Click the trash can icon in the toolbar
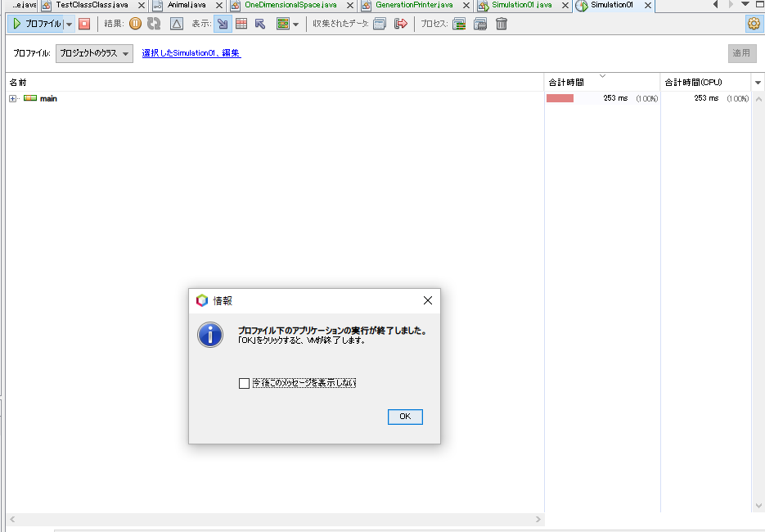Viewport: 765px width, 532px height. 502,24
